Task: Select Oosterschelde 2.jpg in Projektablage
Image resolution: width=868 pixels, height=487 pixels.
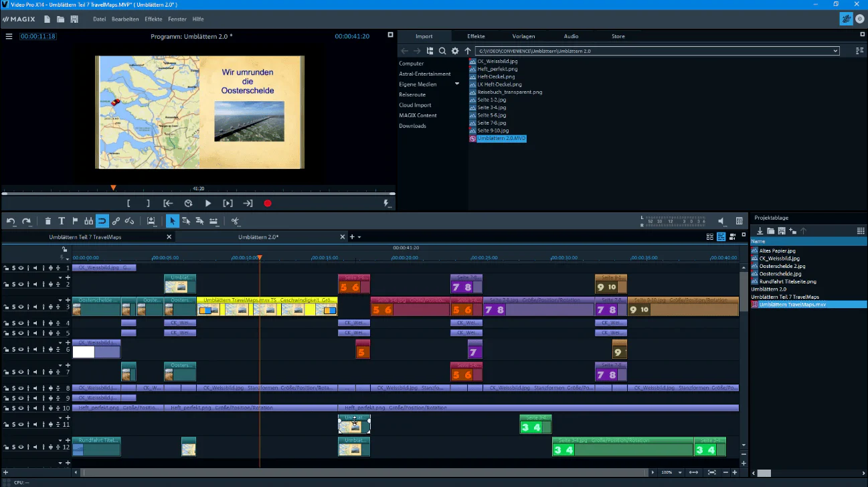Action: 782,266
